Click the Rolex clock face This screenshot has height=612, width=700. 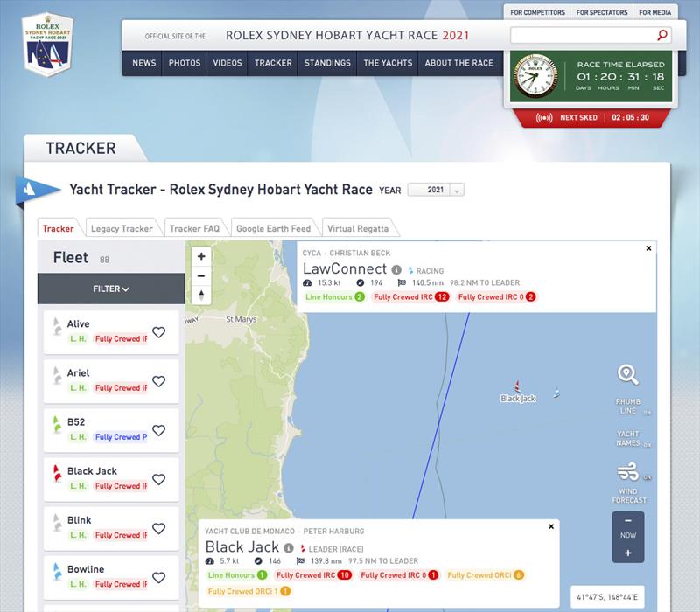tap(535, 76)
